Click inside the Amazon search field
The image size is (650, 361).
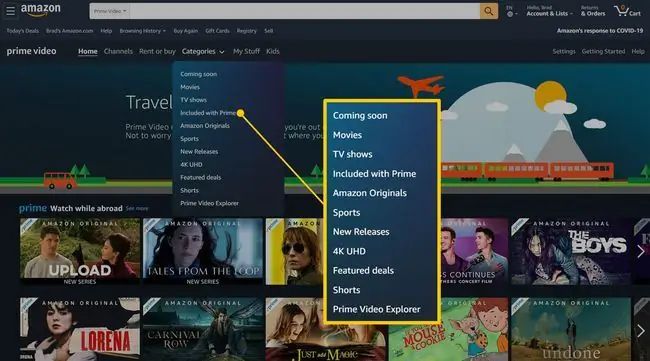tap(304, 11)
